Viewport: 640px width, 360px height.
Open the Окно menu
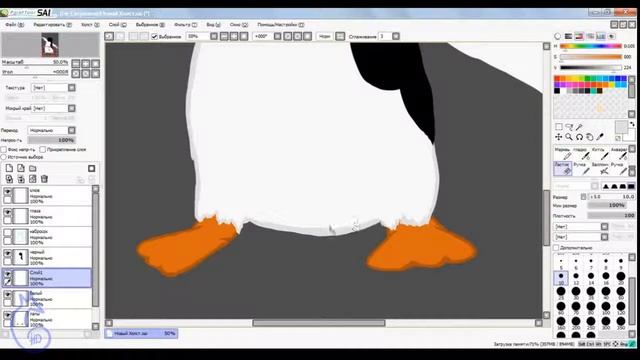pos(238,25)
